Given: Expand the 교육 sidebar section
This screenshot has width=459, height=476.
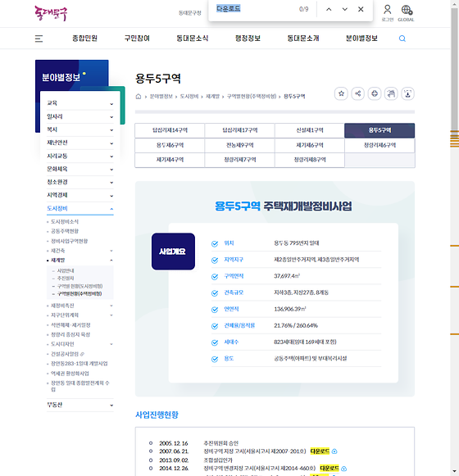Looking at the screenshot, I should coord(80,103).
